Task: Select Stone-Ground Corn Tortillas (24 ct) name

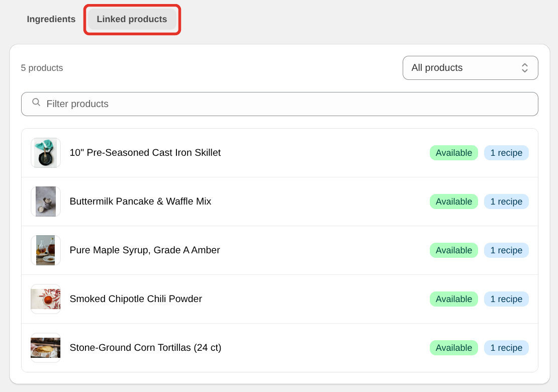Action: (146, 348)
